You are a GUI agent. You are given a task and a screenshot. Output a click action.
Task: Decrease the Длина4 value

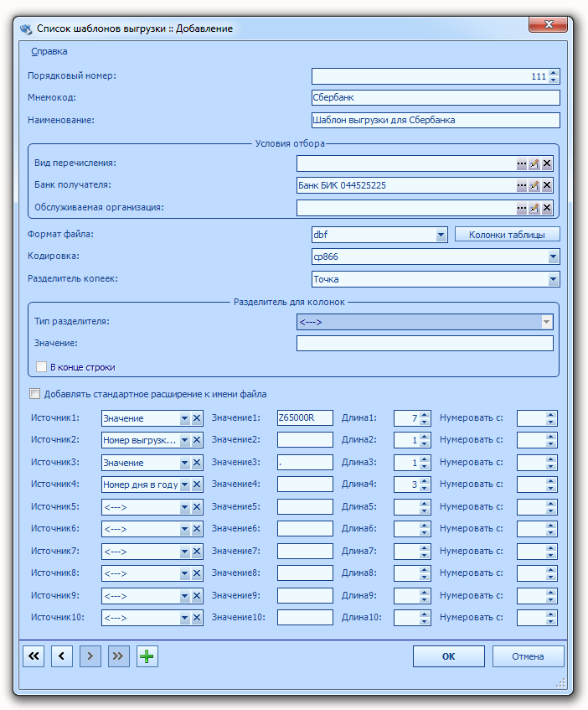click(x=425, y=488)
